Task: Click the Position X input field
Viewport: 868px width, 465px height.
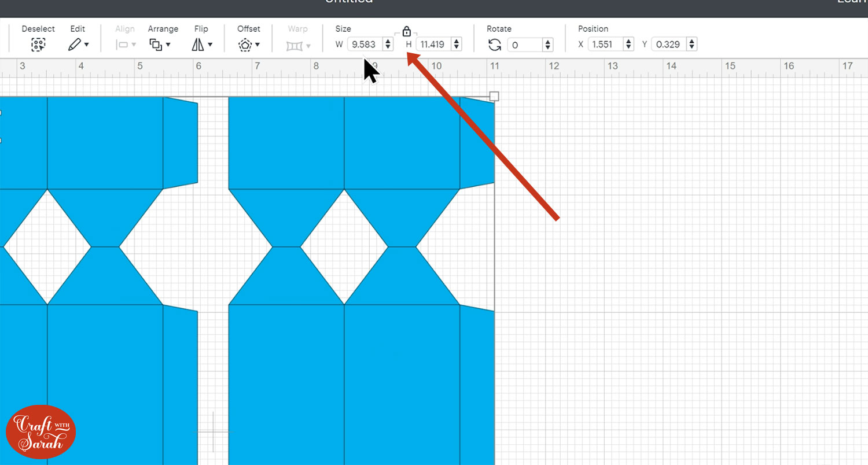Action: [604, 45]
